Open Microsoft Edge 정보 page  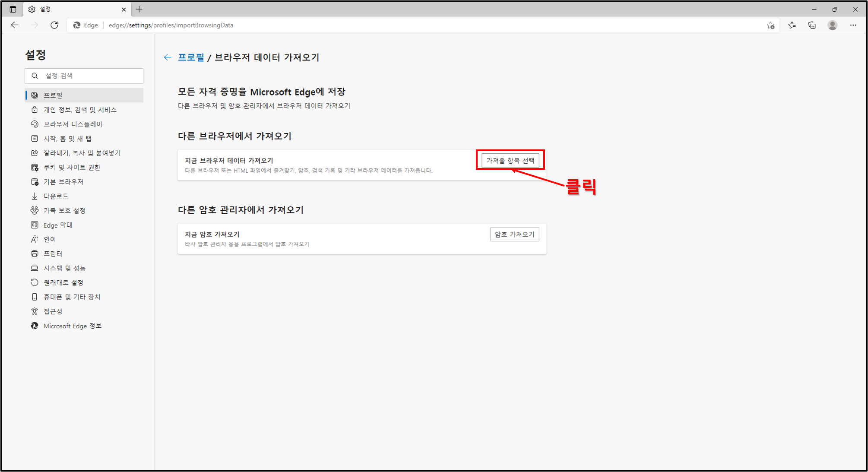click(84, 326)
